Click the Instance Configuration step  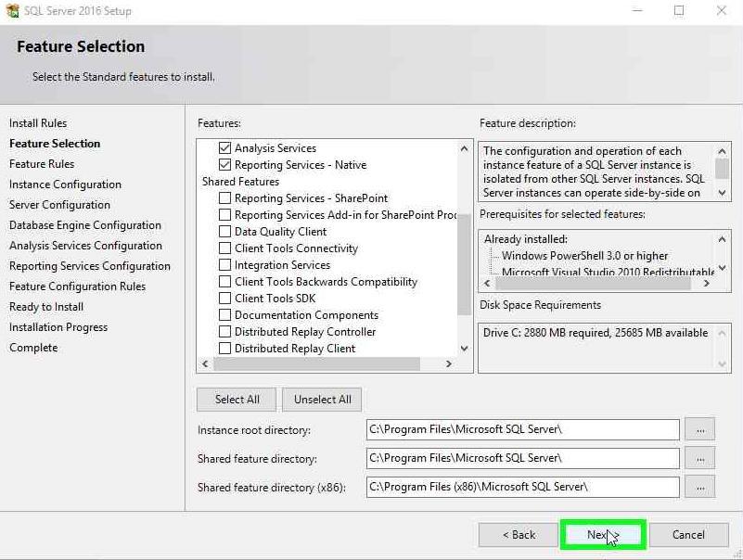65,185
